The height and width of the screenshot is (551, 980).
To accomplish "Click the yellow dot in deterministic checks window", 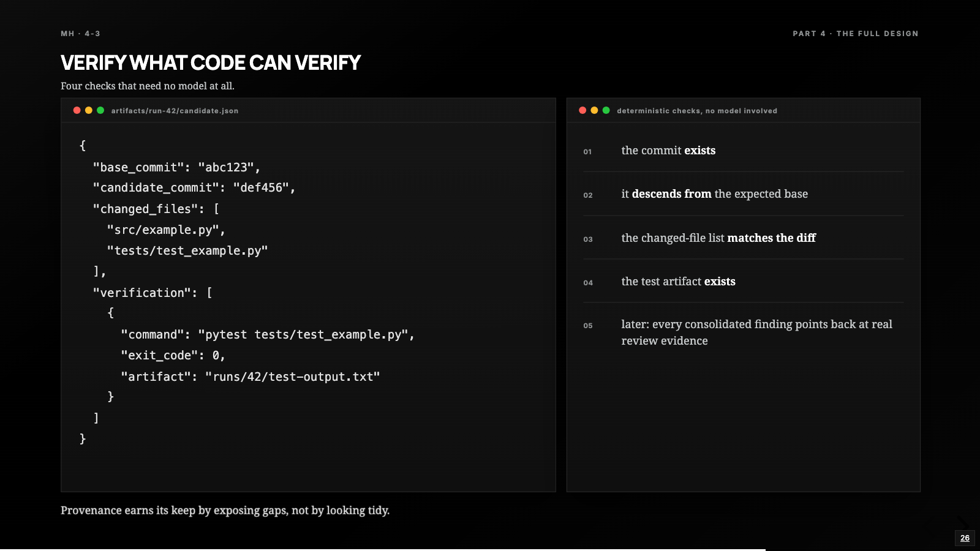I will click(594, 110).
